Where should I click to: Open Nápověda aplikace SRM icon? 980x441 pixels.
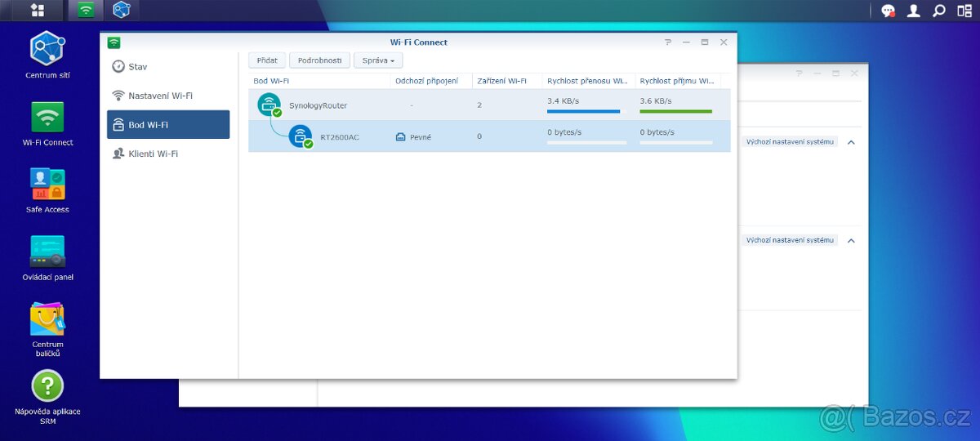(x=47, y=386)
